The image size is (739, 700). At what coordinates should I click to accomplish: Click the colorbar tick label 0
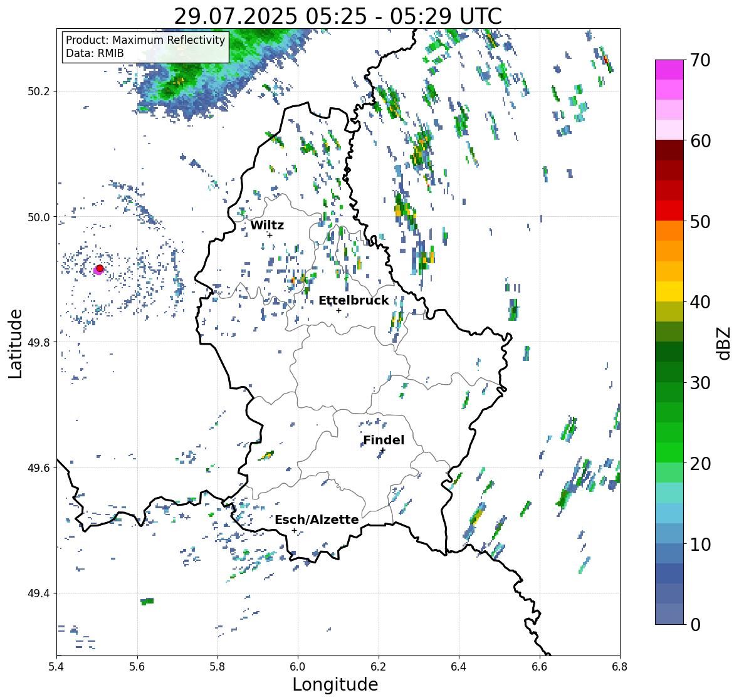pos(695,625)
